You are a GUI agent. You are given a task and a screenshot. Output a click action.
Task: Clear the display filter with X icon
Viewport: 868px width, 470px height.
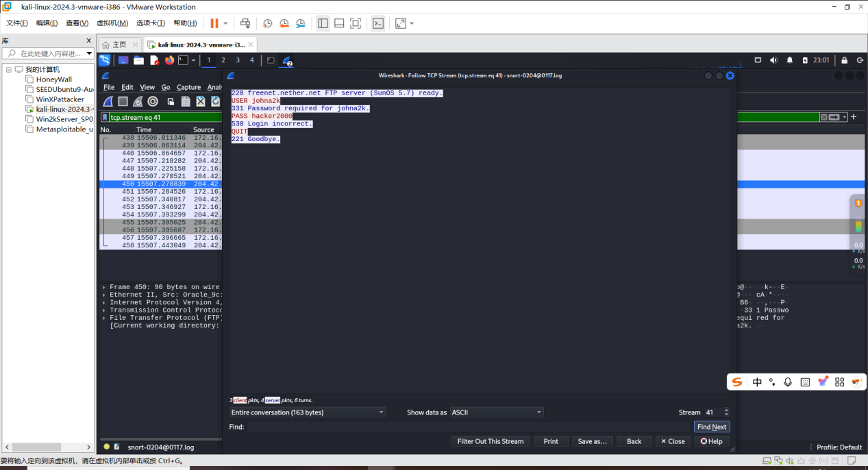pos(824,117)
